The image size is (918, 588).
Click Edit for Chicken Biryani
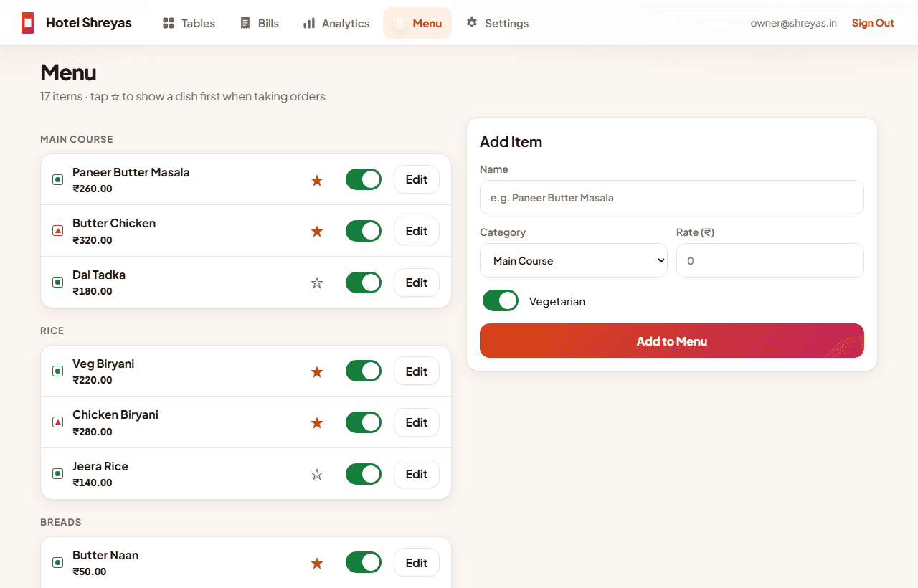click(x=417, y=422)
